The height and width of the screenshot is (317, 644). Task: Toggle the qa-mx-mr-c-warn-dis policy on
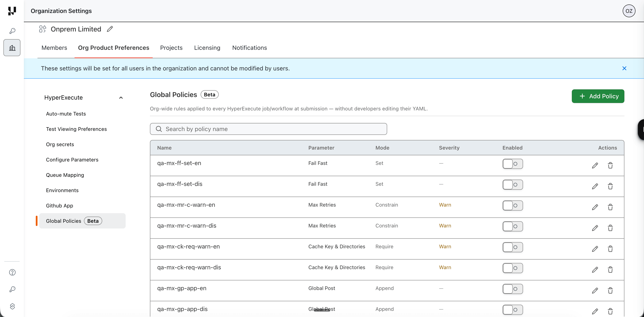coord(513,227)
